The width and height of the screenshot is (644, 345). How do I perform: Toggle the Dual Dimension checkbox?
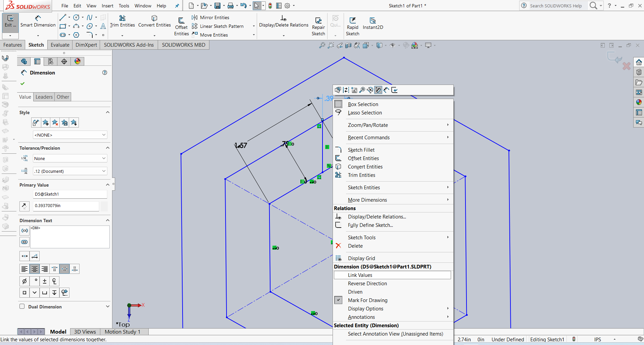point(22,306)
